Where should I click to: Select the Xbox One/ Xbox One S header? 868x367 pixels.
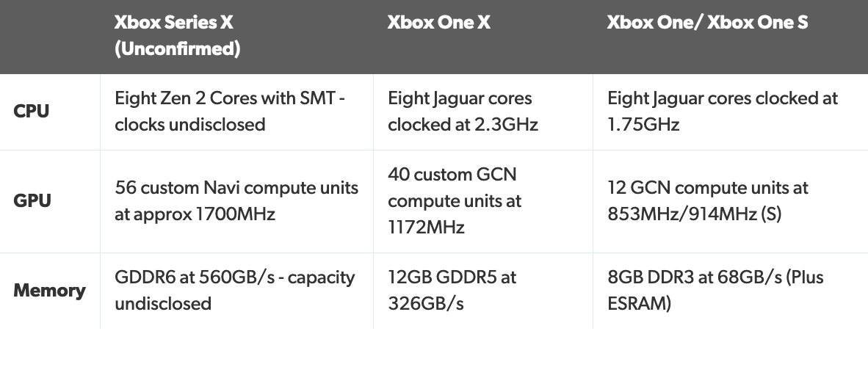click(x=730, y=36)
